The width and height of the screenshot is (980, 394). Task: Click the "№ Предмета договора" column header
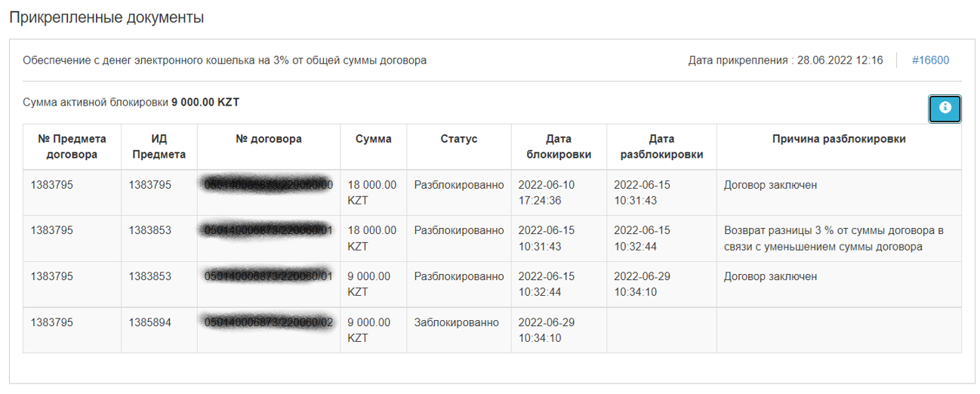(x=72, y=146)
